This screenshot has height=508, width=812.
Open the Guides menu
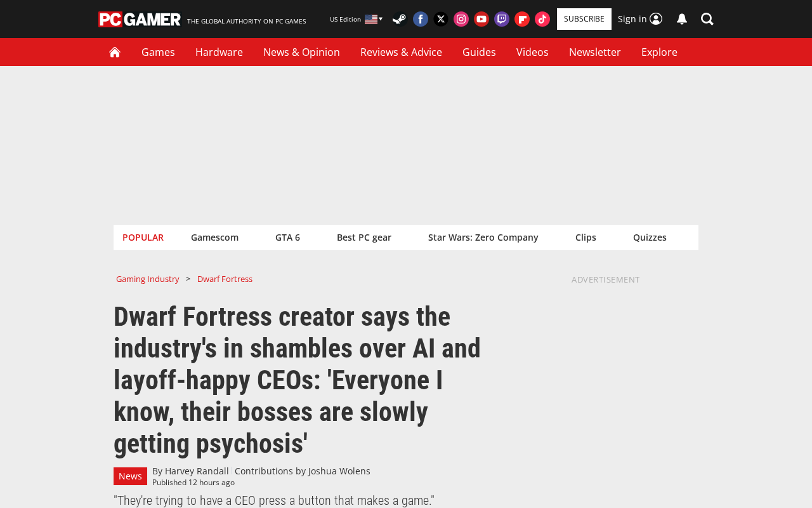tap(479, 52)
